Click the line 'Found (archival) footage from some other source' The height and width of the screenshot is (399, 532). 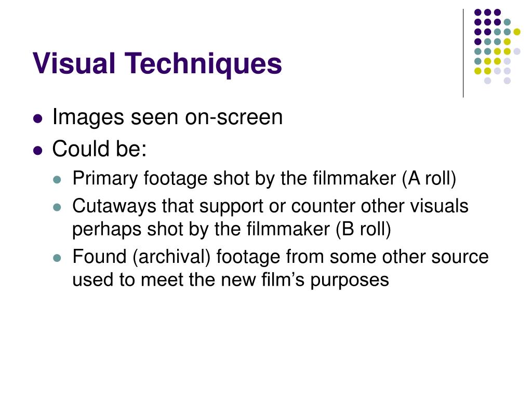[x=281, y=257]
